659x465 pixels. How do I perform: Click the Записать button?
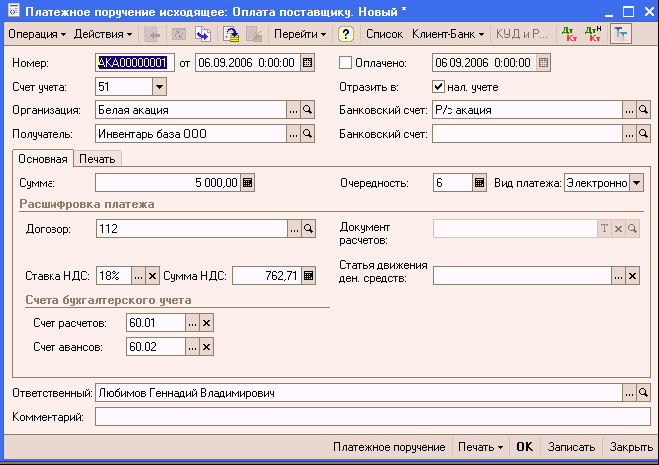click(572, 447)
